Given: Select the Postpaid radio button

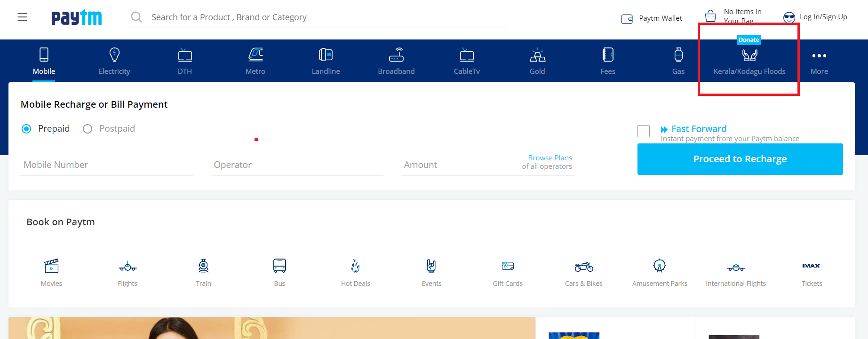Looking at the screenshot, I should tap(88, 129).
